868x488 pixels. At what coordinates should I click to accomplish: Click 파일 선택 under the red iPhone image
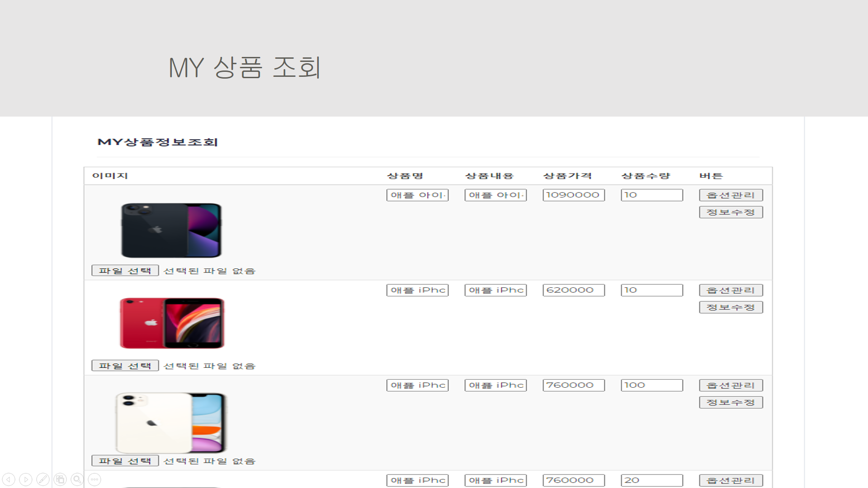(x=125, y=366)
